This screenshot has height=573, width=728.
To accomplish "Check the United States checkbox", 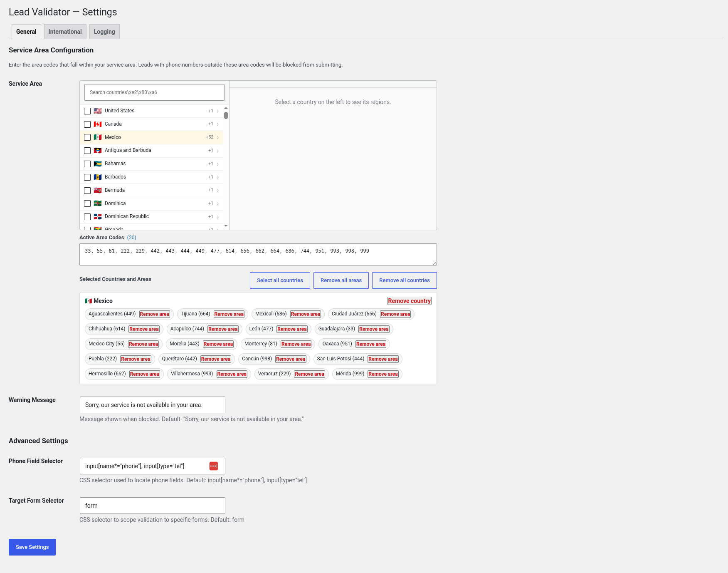I will click(x=87, y=111).
